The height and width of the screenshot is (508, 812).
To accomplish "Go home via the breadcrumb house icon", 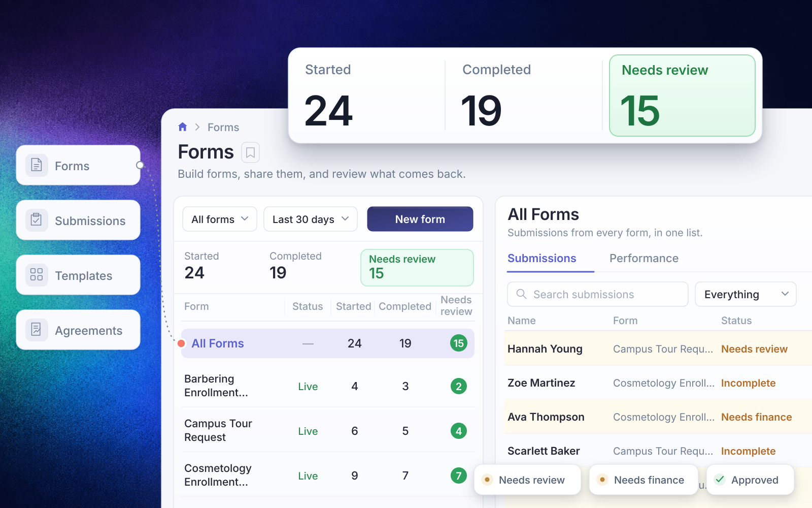I will tap(183, 127).
